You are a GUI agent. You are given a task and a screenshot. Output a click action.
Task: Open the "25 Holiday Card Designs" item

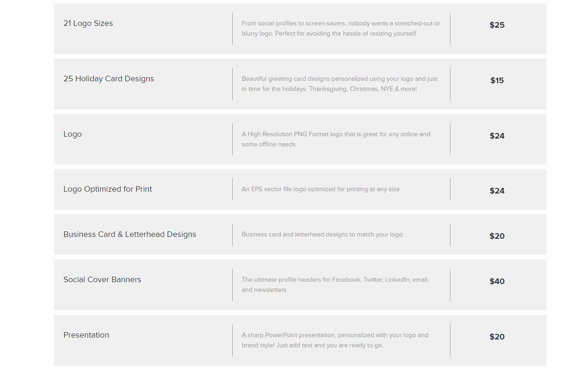(x=108, y=79)
